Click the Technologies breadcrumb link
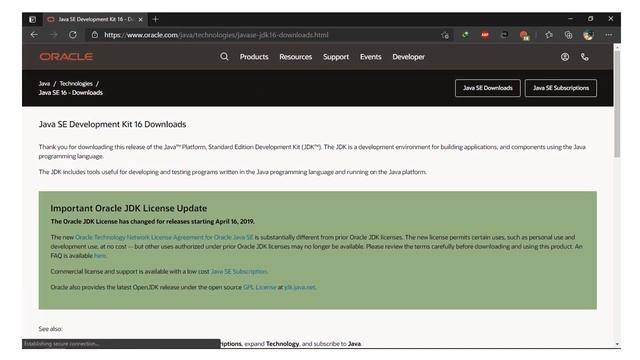 pyautogui.click(x=76, y=83)
